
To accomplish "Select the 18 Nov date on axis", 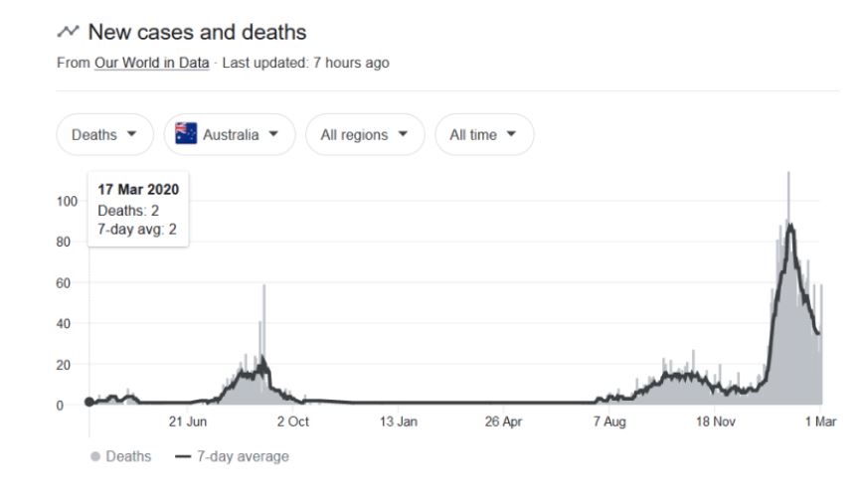I will coord(715,422).
